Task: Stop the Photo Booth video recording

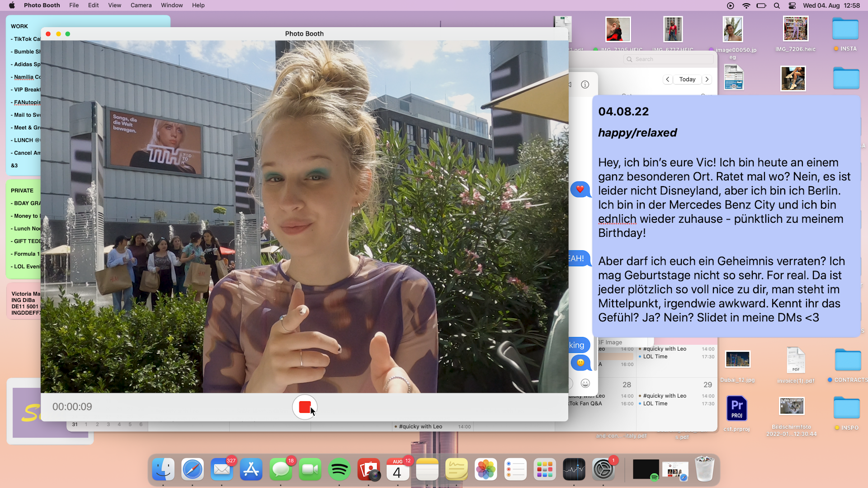Action: (x=305, y=407)
